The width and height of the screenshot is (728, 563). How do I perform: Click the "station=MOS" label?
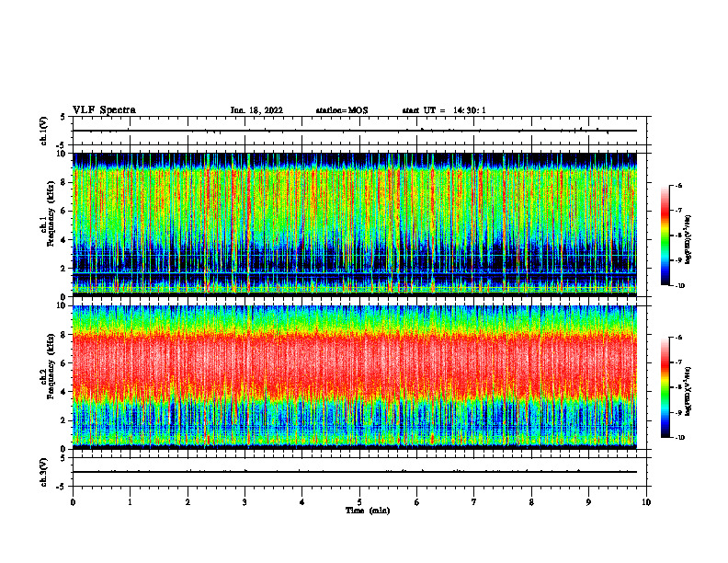[x=342, y=110]
